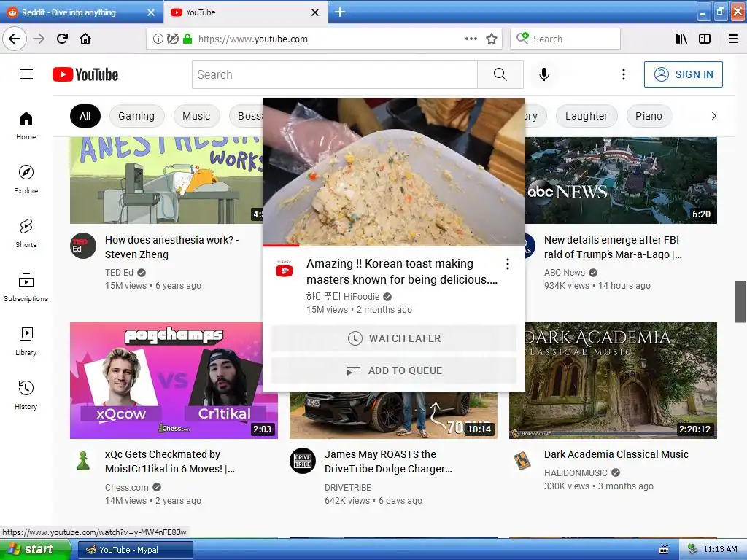Open Library in the sidebar
This screenshot has width=747, height=560.
(x=26, y=341)
